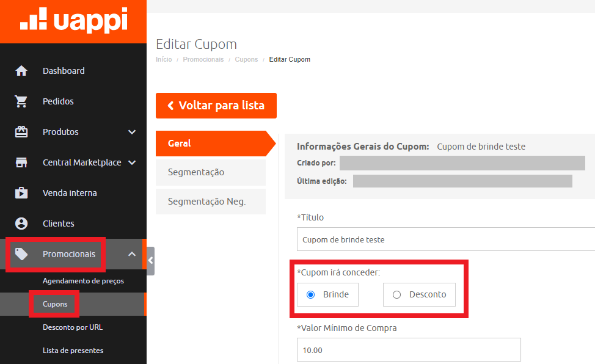Click the Última edição label

[322, 181]
